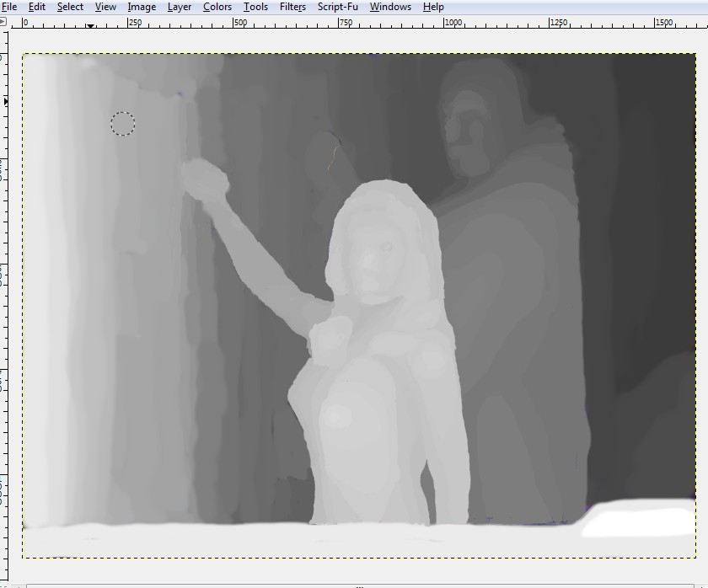This screenshot has height=588, width=708.
Task: Open the Filters menu
Action: [292, 7]
